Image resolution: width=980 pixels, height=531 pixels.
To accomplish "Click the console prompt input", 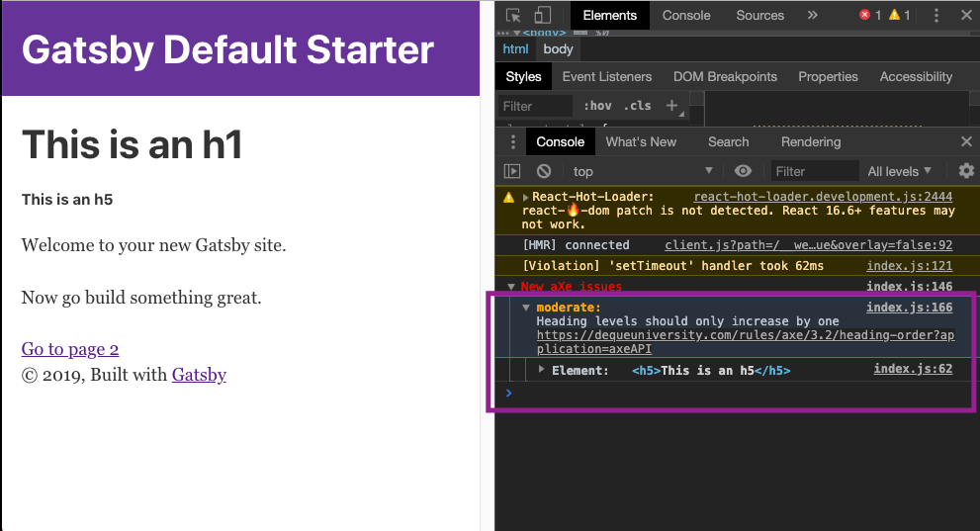I will [x=738, y=393].
